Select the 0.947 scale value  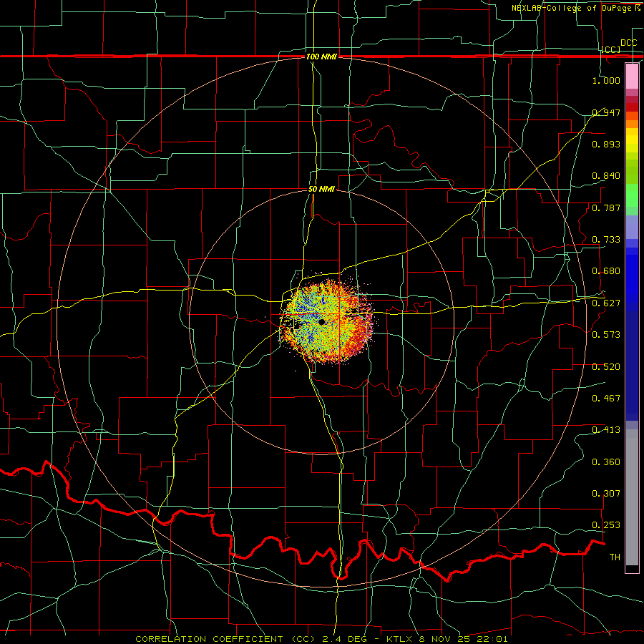tap(606, 112)
